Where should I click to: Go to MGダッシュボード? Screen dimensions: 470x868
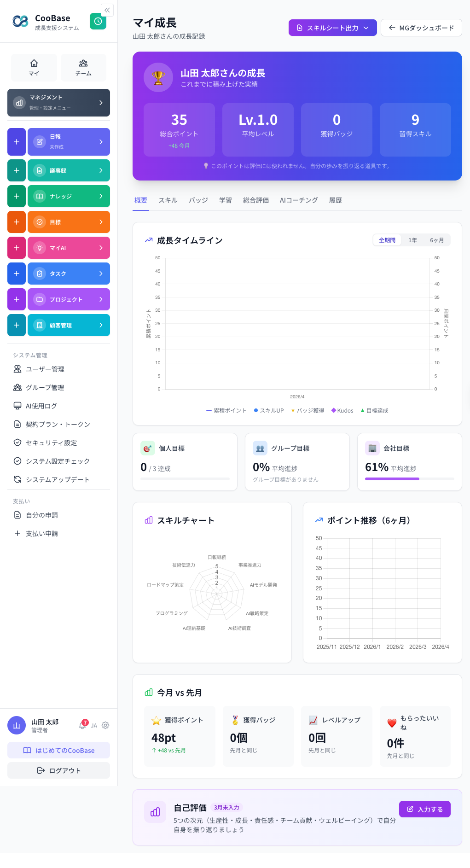click(421, 28)
